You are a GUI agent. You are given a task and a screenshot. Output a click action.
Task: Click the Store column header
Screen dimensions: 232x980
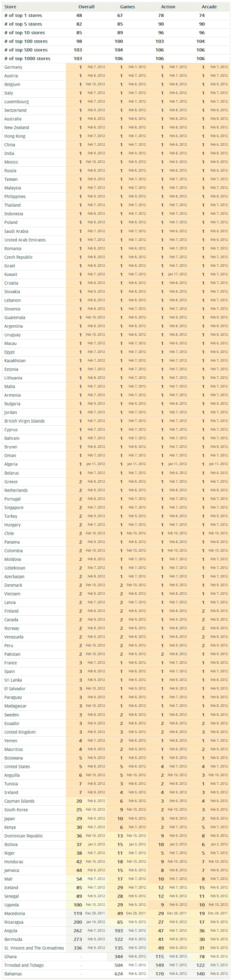(x=10, y=7)
